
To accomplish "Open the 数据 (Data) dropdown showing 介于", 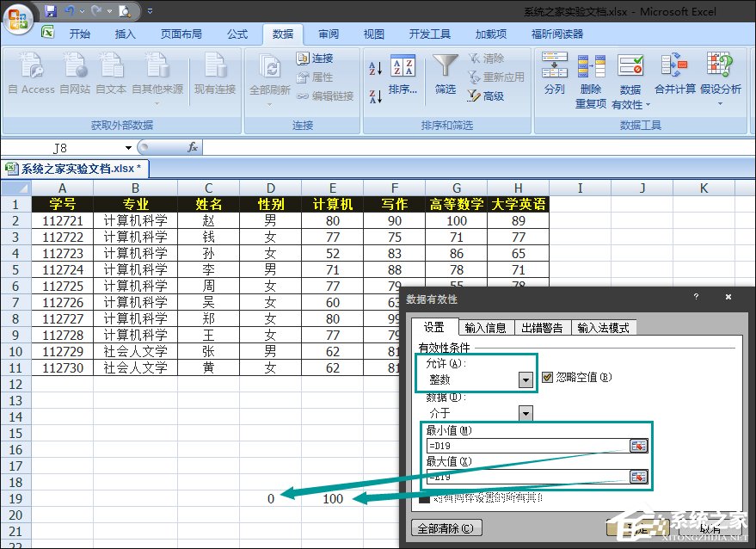I will coord(526,411).
